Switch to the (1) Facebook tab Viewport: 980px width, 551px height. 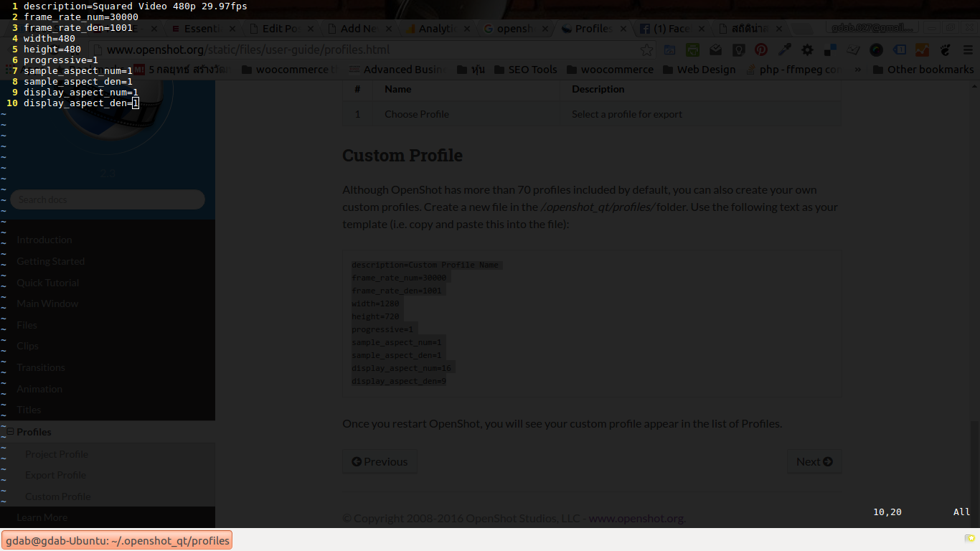point(670,29)
